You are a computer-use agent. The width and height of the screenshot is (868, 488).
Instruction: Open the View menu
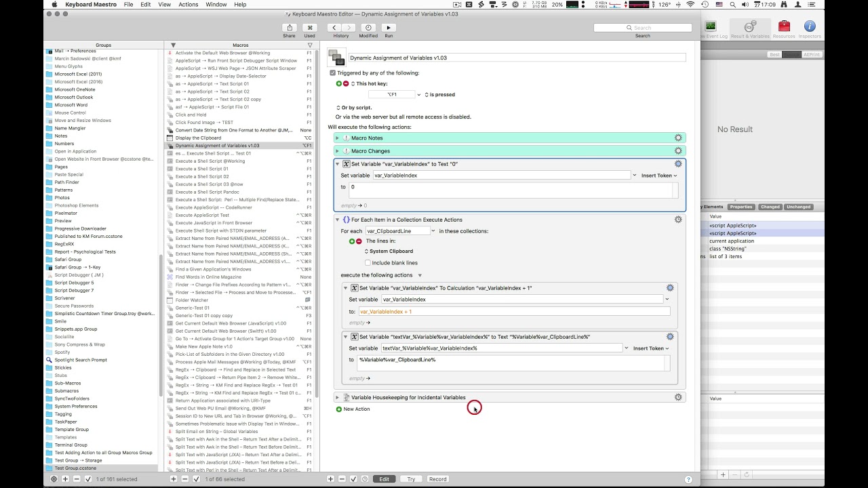pyautogui.click(x=164, y=5)
